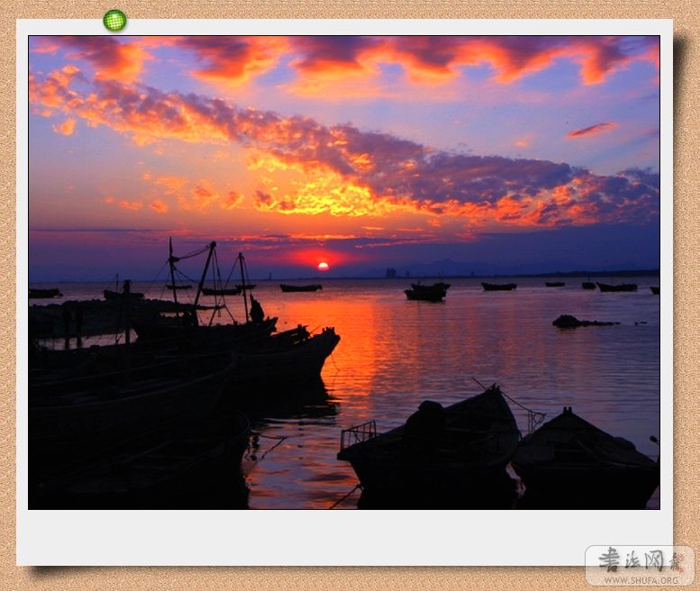
Task: Click the distant buildings on the horizon
Action: (391, 272)
